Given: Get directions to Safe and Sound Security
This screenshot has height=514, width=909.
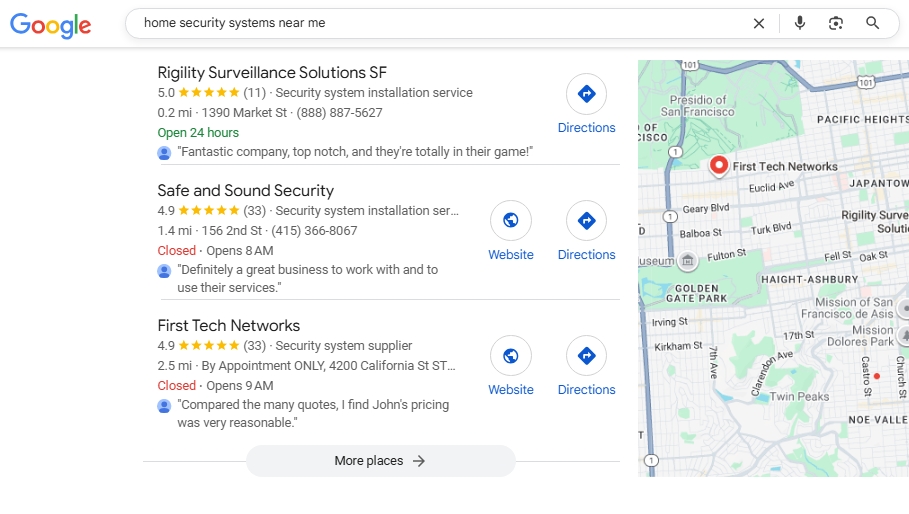Looking at the screenshot, I should tap(586, 221).
